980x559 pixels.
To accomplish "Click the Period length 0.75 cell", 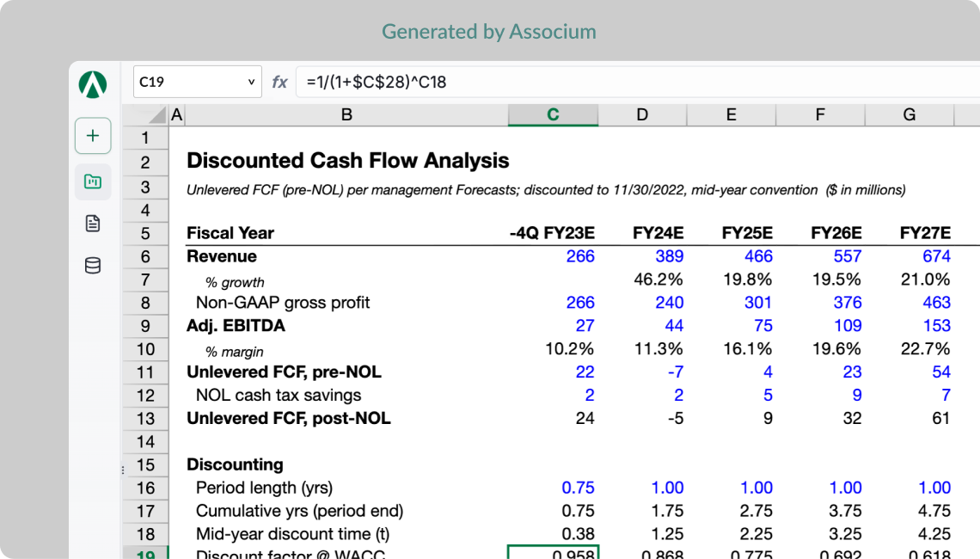I will [553, 488].
